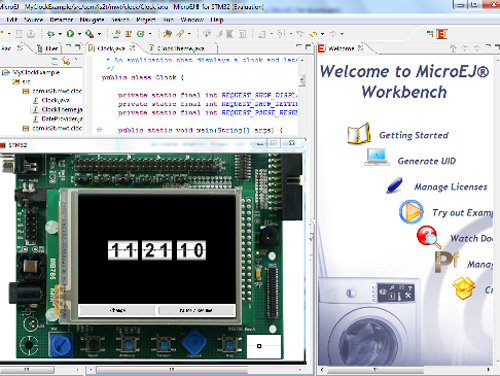
Task: Click the left button below simulator clock
Action: (x=117, y=310)
